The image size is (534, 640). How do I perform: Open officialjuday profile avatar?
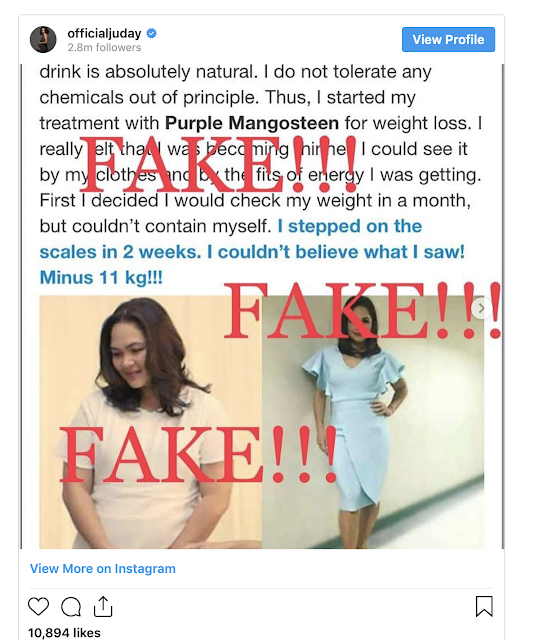pos(43,40)
